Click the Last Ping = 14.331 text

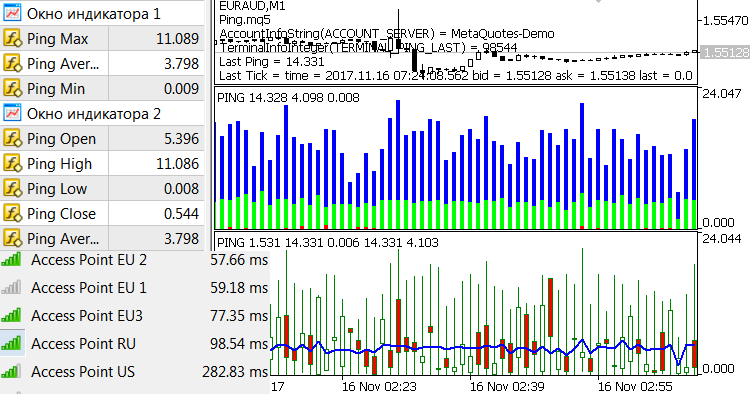(272, 62)
